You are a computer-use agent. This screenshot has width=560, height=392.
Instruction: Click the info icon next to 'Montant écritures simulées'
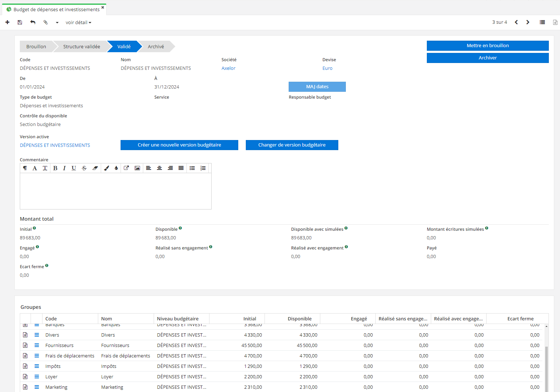(x=487, y=228)
